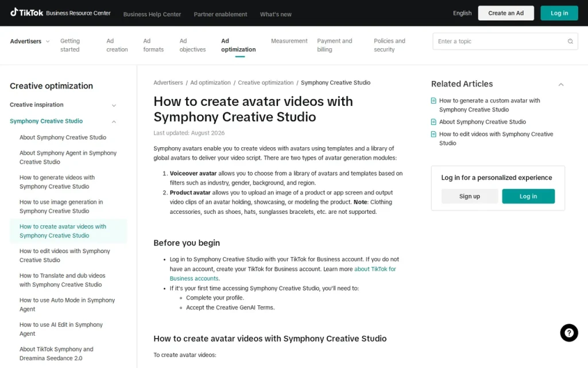Click document icon beside 'How to generate a custom avatar'
588x368 pixels.
[x=434, y=101]
